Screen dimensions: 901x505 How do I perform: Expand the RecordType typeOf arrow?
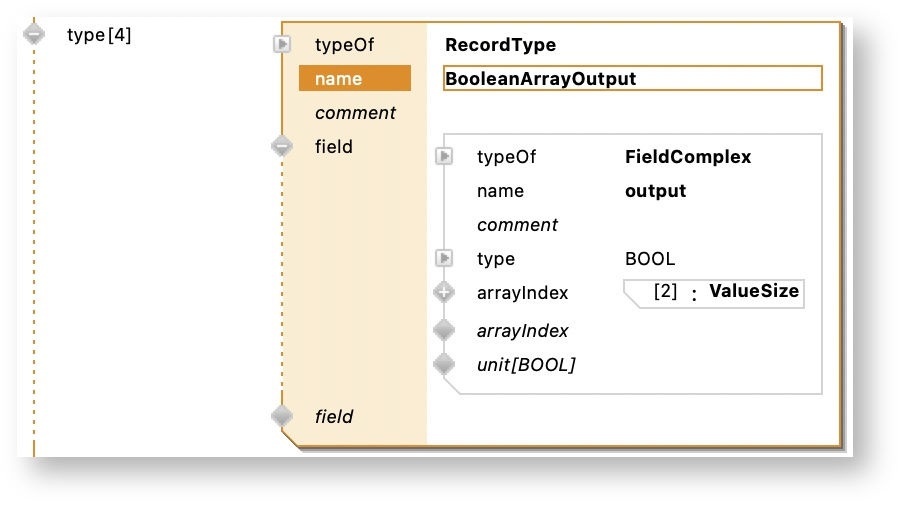[x=282, y=44]
